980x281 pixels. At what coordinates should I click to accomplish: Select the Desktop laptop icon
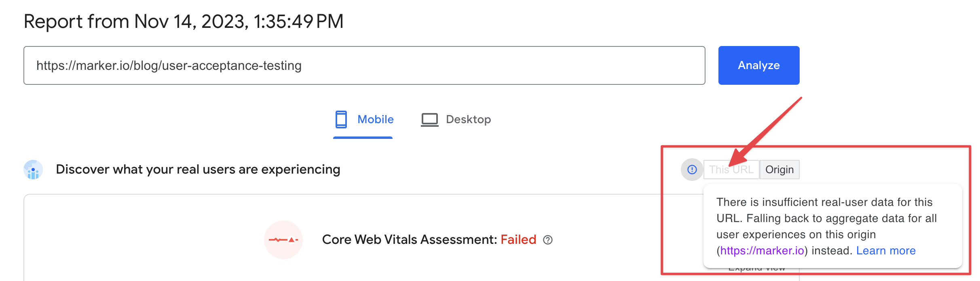point(430,120)
